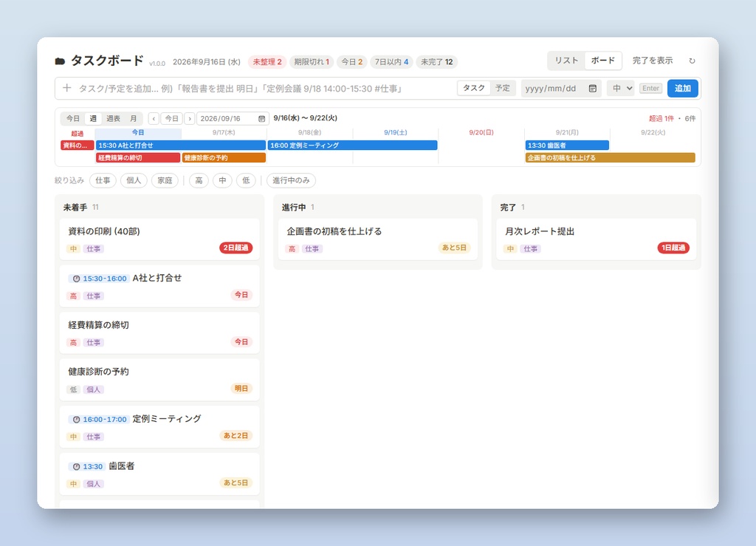Viewport: 756px width, 546px height.
Task: Toggle 個人 filter chip
Action: 134,180
